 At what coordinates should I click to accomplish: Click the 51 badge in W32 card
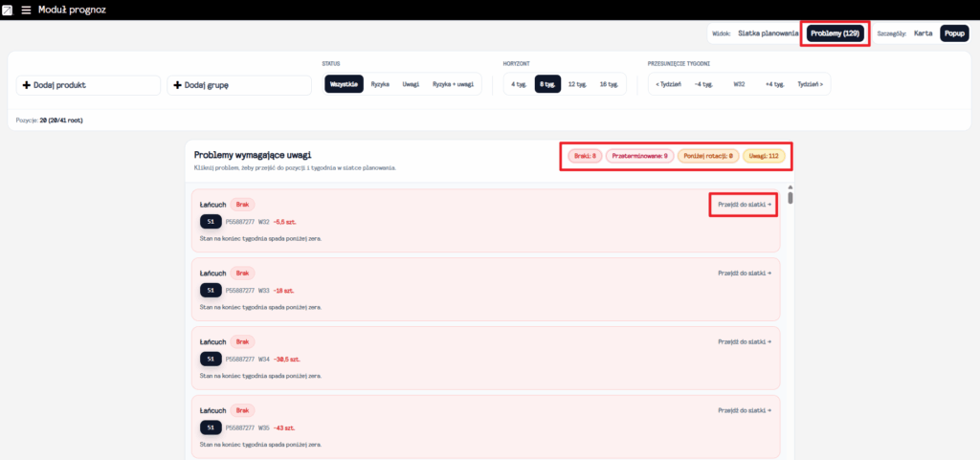click(x=211, y=222)
